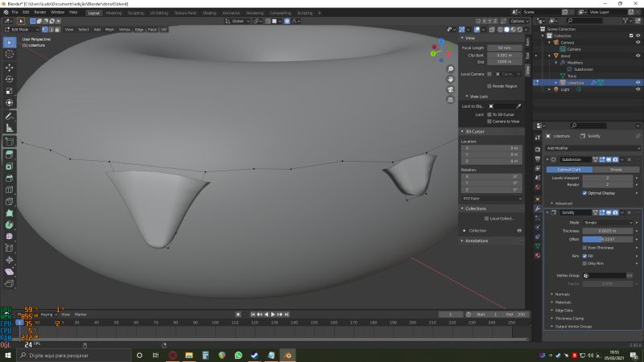Open Solidify Mode Simple dropdown
Screen dimensions: 644x362
[x=608, y=223]
